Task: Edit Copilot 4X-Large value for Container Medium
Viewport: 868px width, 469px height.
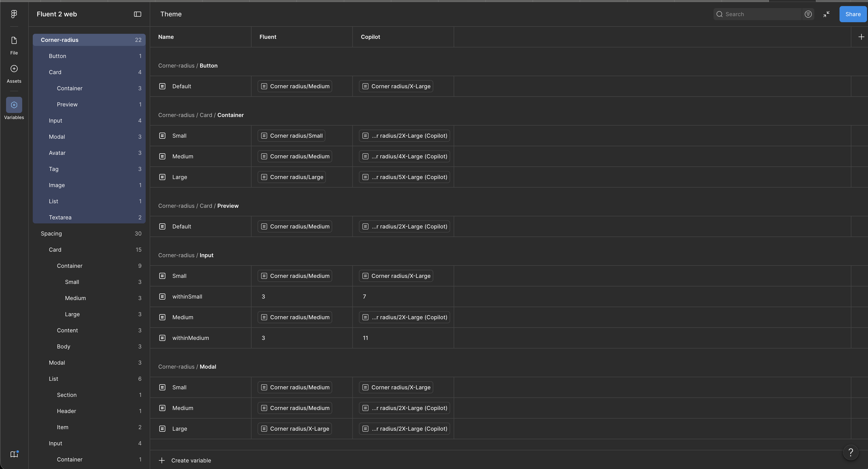Action: (404, 156)
